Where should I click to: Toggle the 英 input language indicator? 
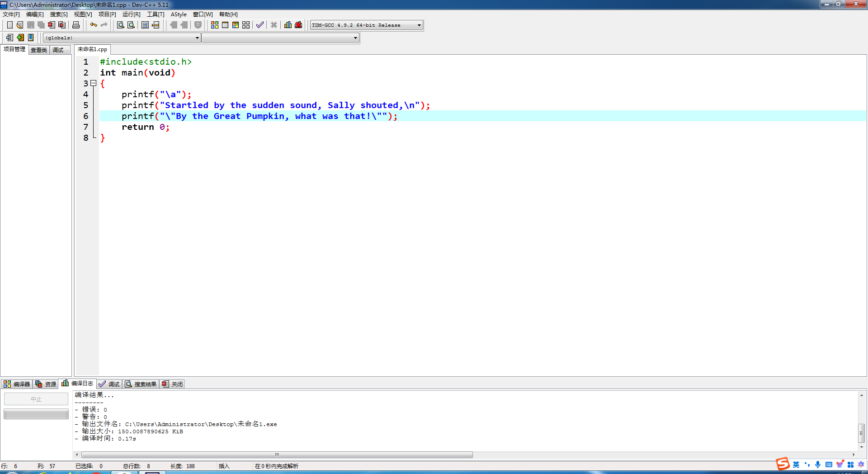click(796, 465)
